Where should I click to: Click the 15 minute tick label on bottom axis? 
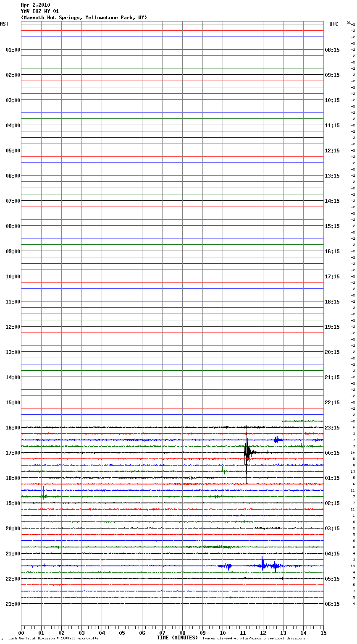323,633
